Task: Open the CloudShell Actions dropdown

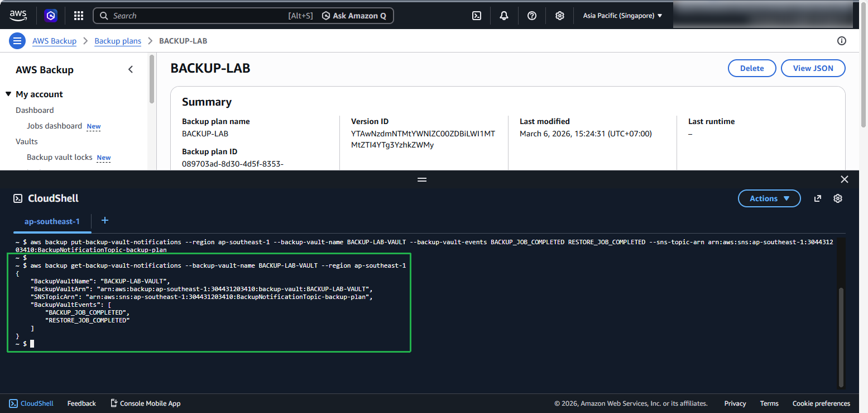Action: [x=769, y=198]
